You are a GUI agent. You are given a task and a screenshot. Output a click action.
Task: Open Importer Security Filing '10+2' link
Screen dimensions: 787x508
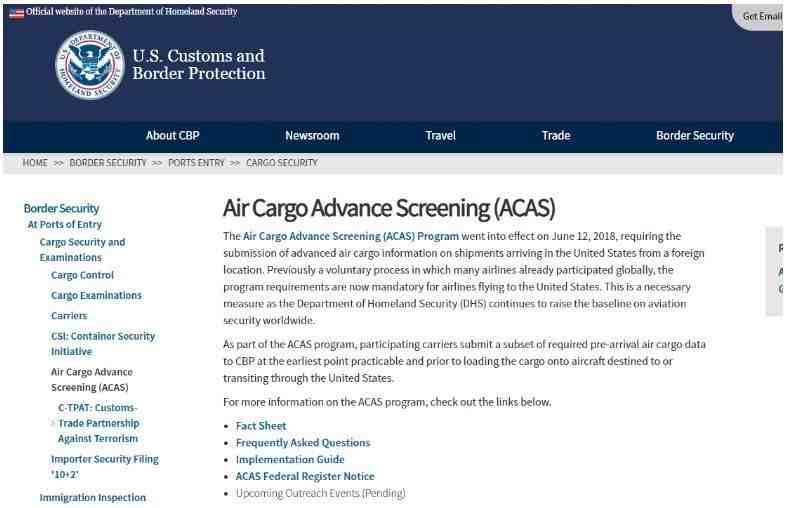click(x=104, y=466)
